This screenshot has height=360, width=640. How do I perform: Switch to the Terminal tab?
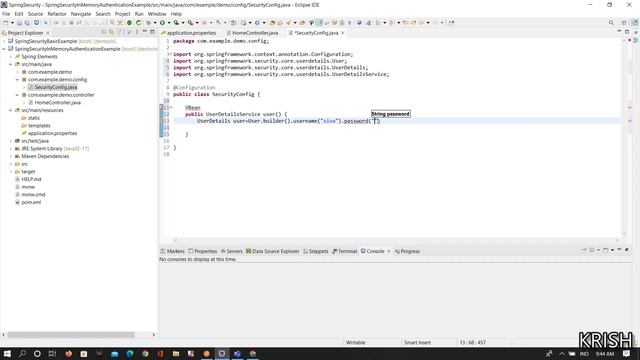click(x=345, y=251)
